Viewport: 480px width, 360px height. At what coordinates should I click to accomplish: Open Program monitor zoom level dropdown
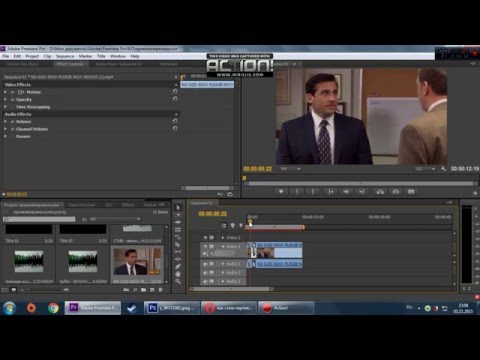[x=291, y=169]
